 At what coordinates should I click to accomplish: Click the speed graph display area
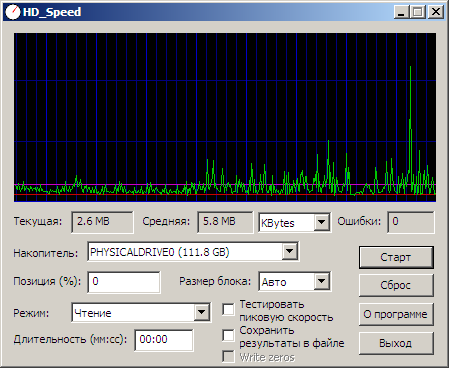click(x=225, y=117)
